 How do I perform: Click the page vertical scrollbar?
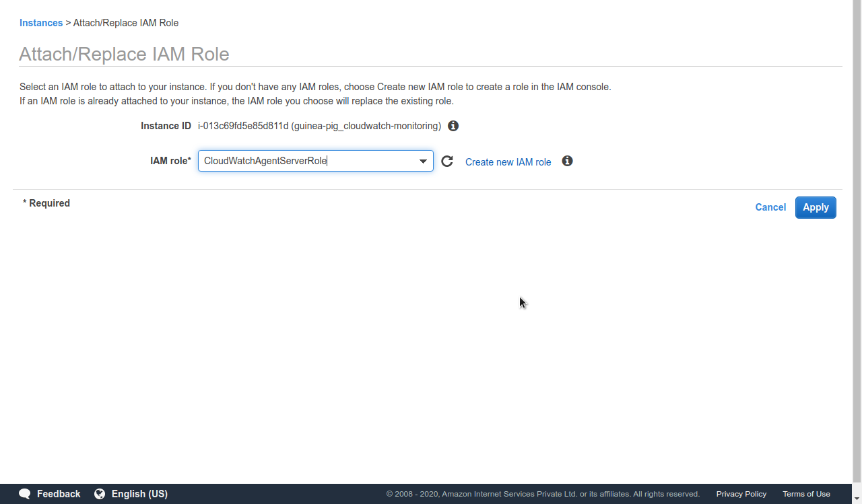[x=857, y=242]
